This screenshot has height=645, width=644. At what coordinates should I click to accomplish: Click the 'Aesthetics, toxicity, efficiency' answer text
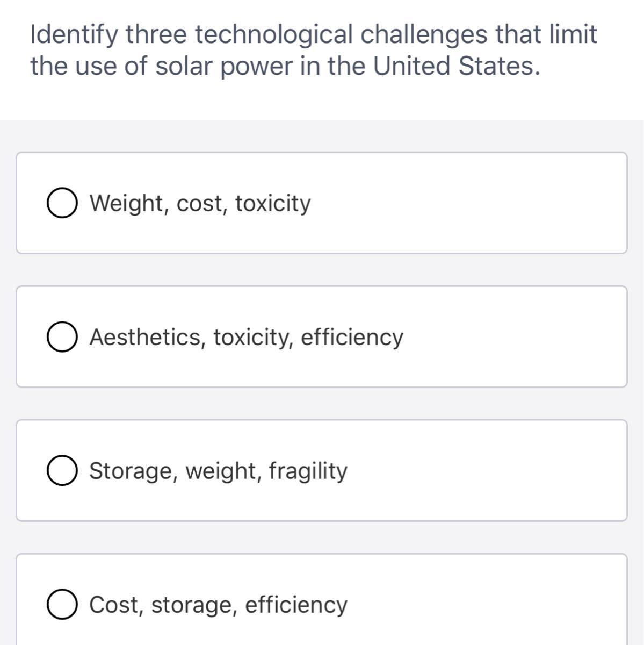(246, 338)
